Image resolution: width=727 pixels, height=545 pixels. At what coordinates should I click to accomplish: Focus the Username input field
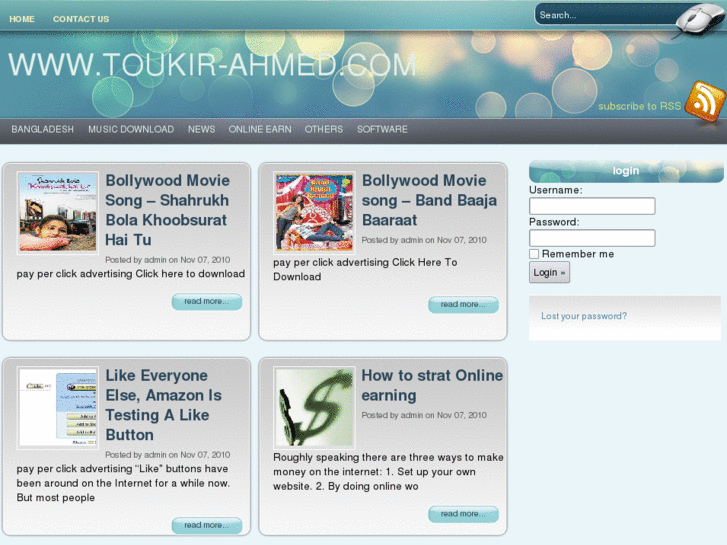[x=592, y=206]
